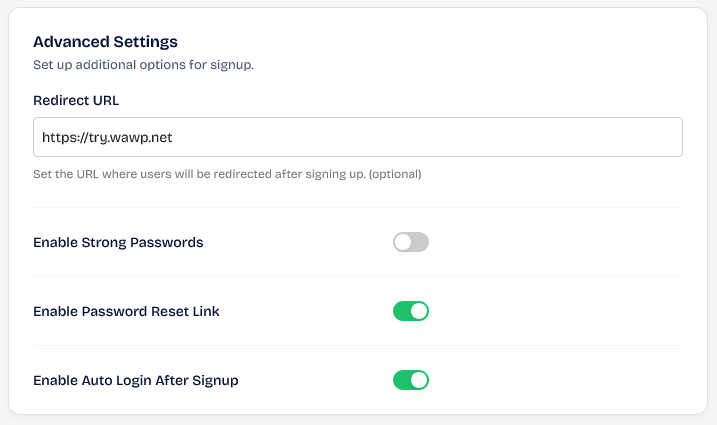The width and height of the screenshot is (717, 425).
Task: Turn on the Enable Strong Passwords toggle
Action: pyautogui.click(x=410, y=242)
